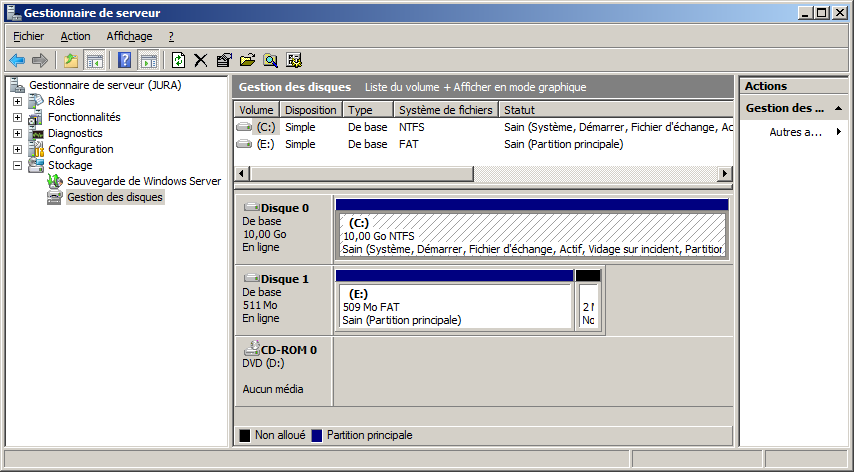Click the magnifying glass toolbar icon

pyautogui.click(x=270, y=60)
